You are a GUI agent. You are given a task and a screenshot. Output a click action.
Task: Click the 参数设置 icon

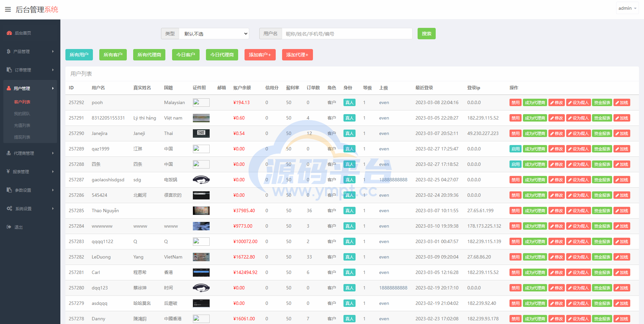point(9,190)
